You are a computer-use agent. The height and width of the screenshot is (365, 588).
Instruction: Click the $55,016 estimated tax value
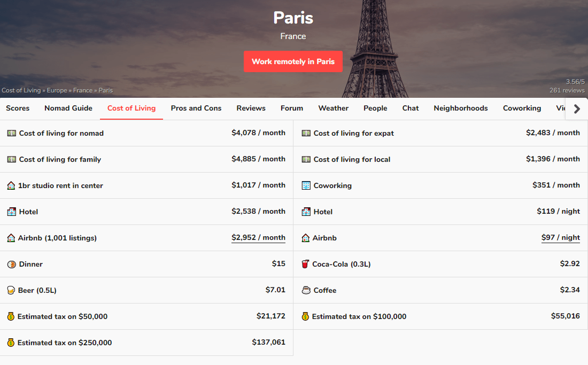(x=566, y=316)
